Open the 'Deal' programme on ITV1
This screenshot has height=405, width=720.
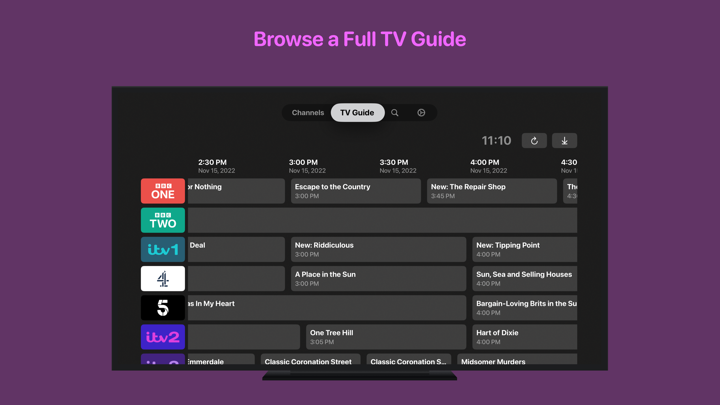coord(236,249)
